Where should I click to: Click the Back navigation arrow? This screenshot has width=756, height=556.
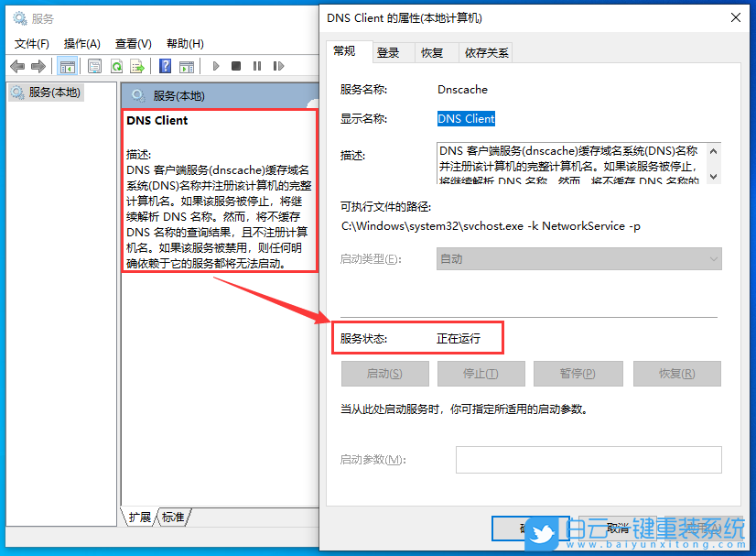click(x=16, y=65)
